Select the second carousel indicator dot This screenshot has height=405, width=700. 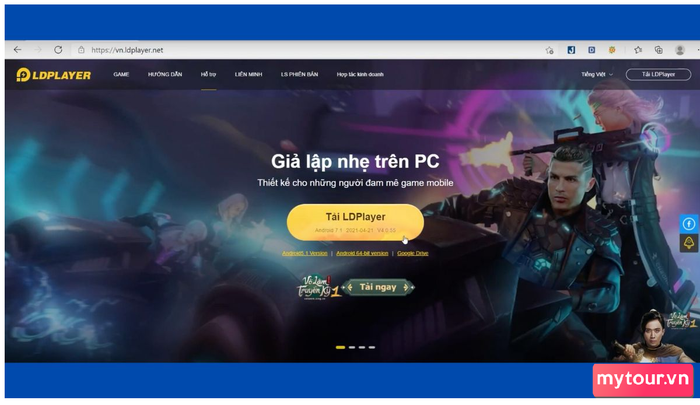tap(352, 347)
